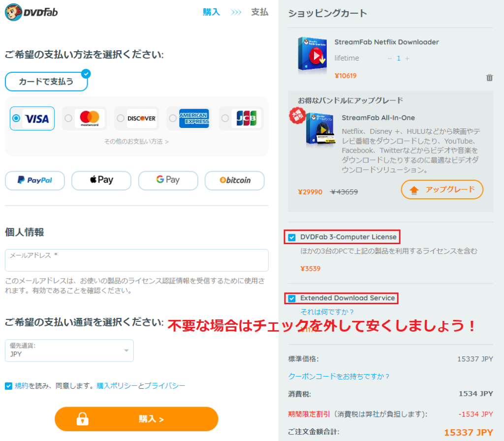Click the Extended Download Service label
Viewport: 504px width, 441px height.
click(347, 298)
